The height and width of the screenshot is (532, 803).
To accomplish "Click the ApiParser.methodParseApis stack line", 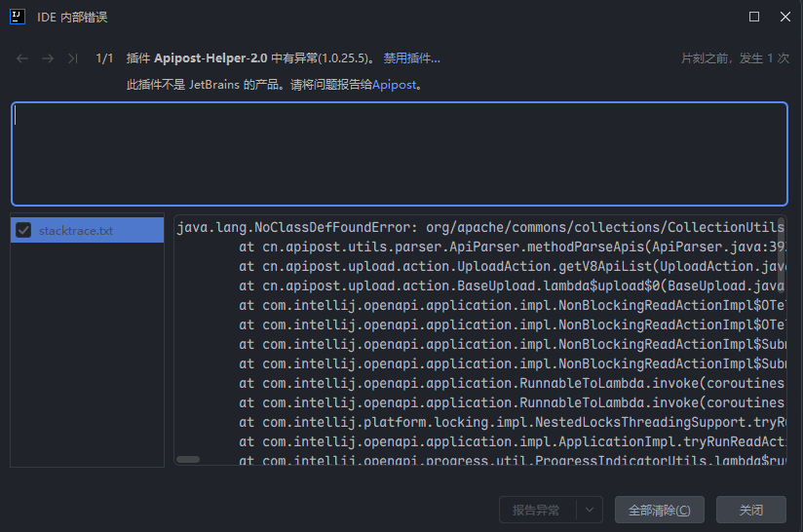I will (512, 247).
